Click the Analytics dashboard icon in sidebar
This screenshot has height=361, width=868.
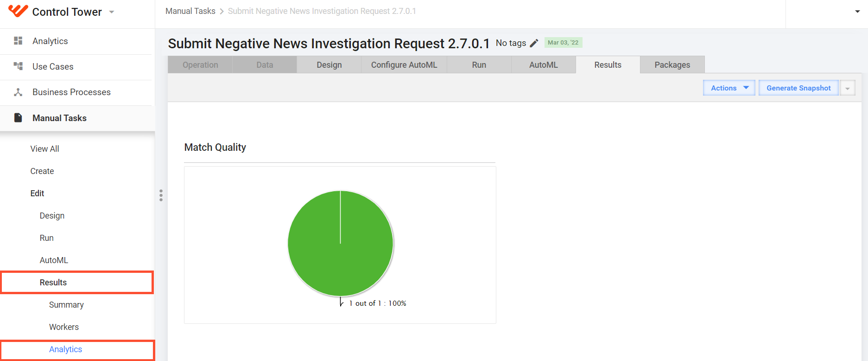click(x=18, y=41)
